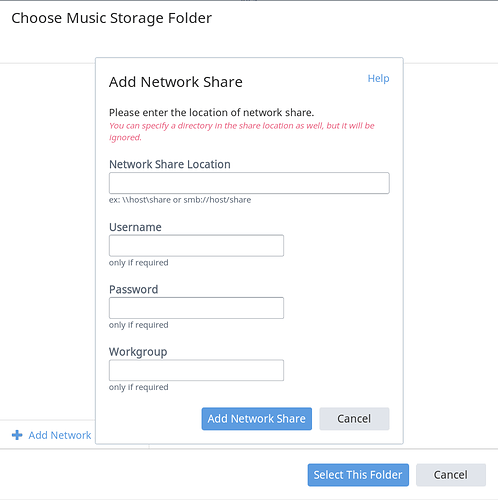Image resolution: width=498 pixels, height=500 pixels.
Task: Activate the Workgroup text field
Action: coord(196,370)
